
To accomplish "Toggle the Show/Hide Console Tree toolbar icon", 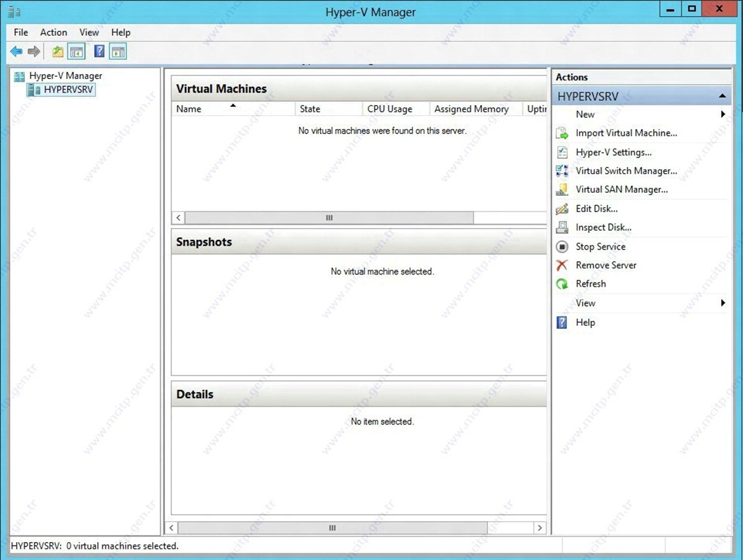I will point(77,52).
